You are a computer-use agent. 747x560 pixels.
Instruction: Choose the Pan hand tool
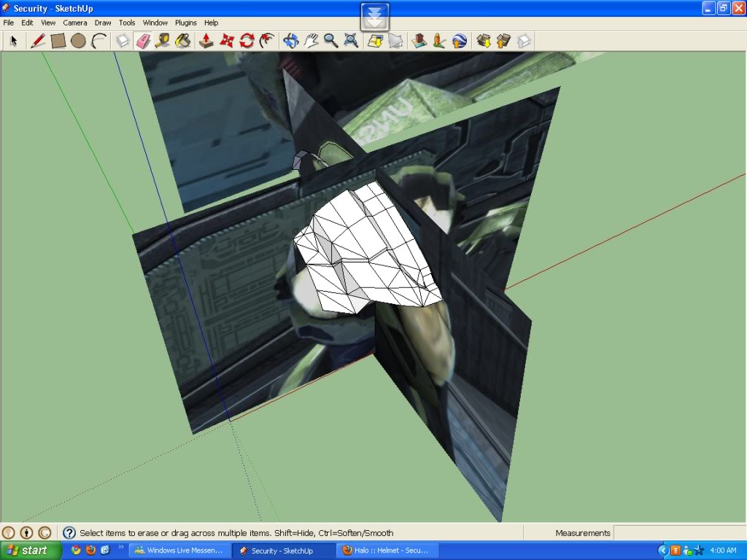(x=311, y=41)
